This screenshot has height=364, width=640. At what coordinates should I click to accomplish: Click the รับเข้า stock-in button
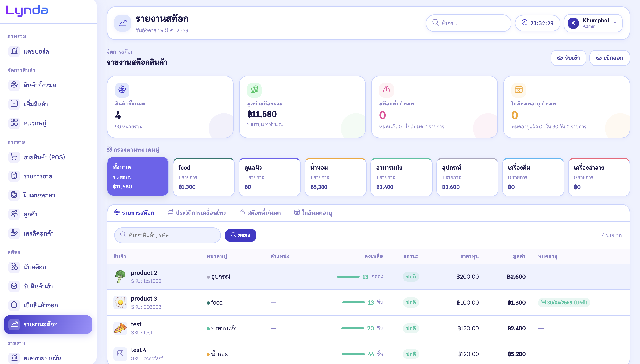568,58
